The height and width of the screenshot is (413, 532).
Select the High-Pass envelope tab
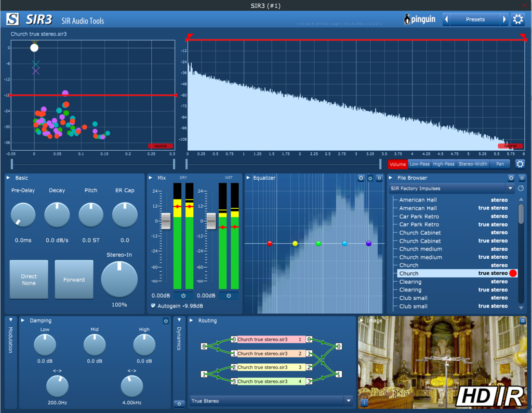pyautogui.click(x=444, y=164)
